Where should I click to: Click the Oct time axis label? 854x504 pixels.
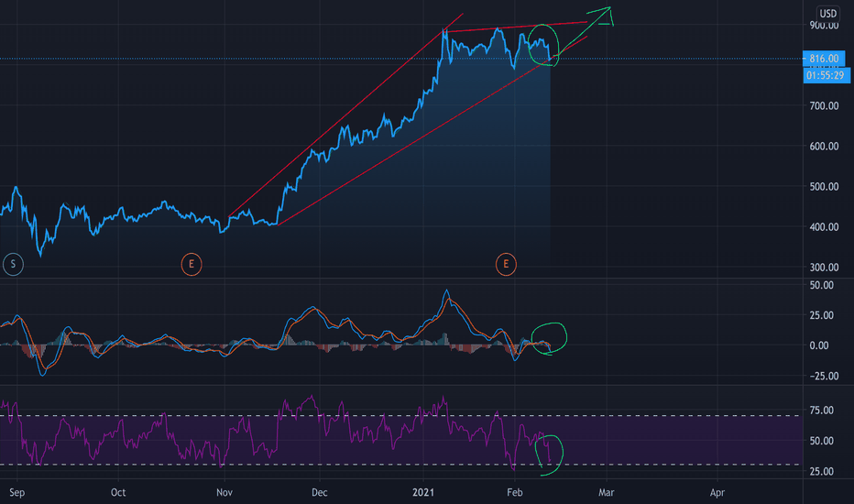point(118,493)
